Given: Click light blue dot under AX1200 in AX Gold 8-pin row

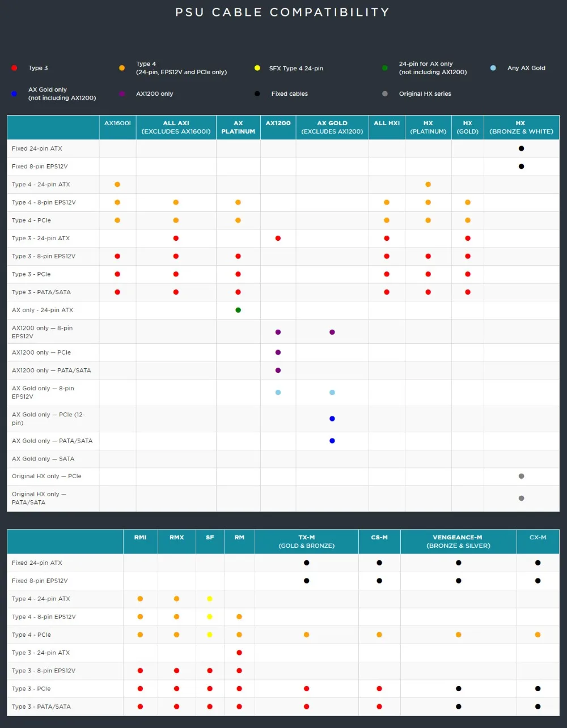Looking at the screenshot, I should [x=278, y=393].
